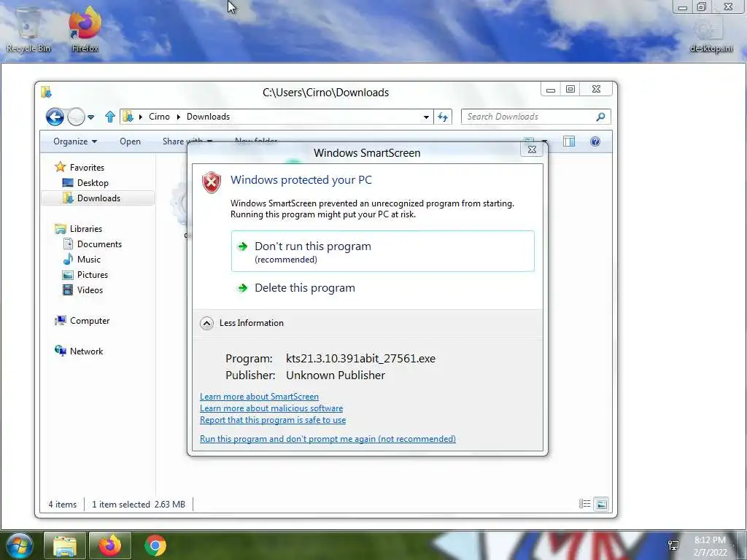This screenshot has width=747, height=560.
Task: Open the Windows Start button
Action: coord(20,545)
